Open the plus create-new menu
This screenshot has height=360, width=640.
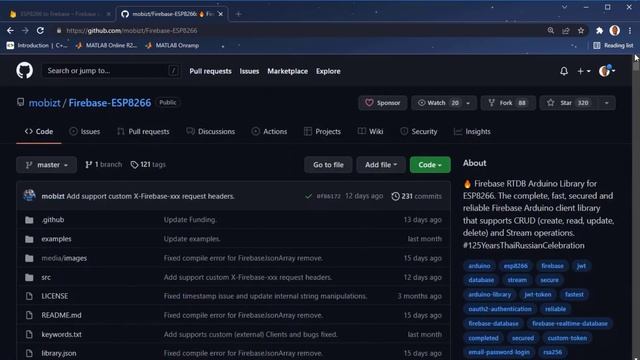click(x=584, y=71)
